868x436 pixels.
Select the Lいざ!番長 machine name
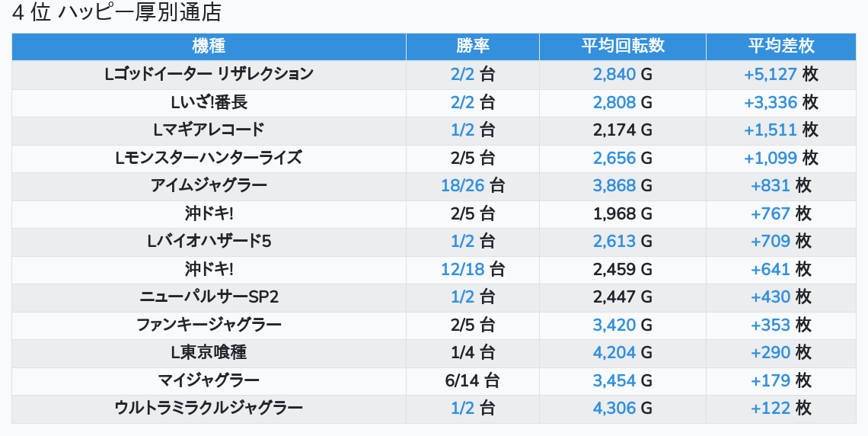[x=209, y=102]
